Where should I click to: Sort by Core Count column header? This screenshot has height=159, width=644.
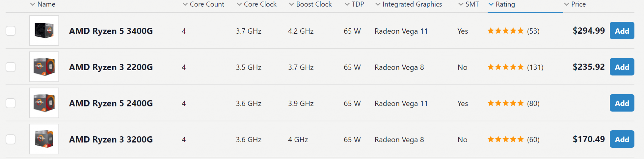tap(203, 4)
